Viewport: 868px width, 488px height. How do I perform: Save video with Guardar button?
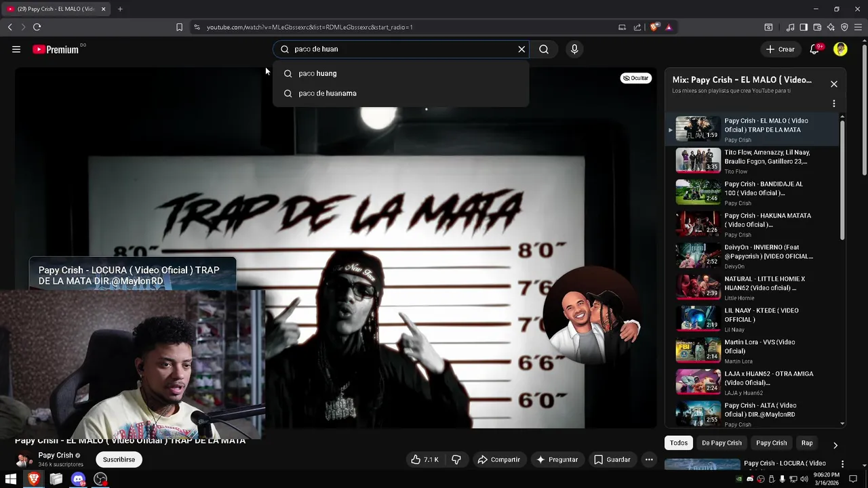click(x=612, y=460)
